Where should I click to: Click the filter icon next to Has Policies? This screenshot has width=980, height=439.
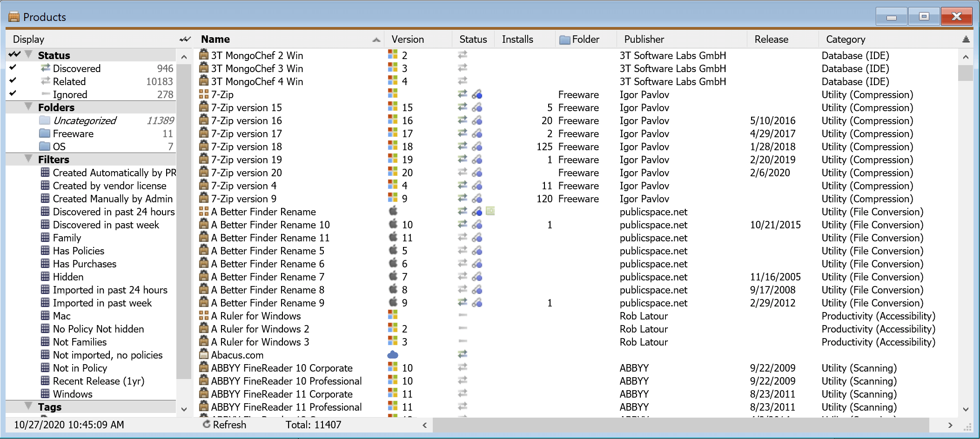click(x=45, y=251)
